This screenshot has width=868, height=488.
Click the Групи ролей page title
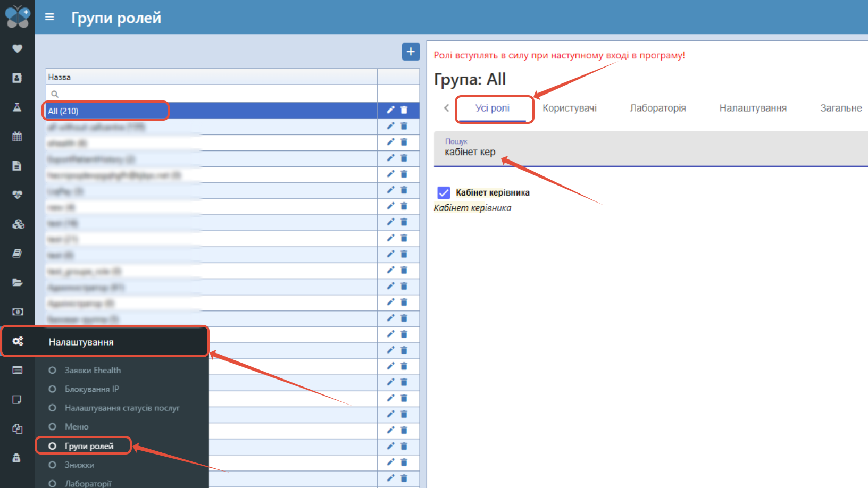tap(116, 18)
